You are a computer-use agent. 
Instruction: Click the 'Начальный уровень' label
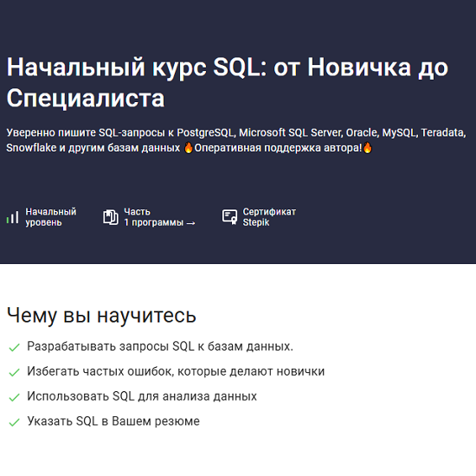51,217
